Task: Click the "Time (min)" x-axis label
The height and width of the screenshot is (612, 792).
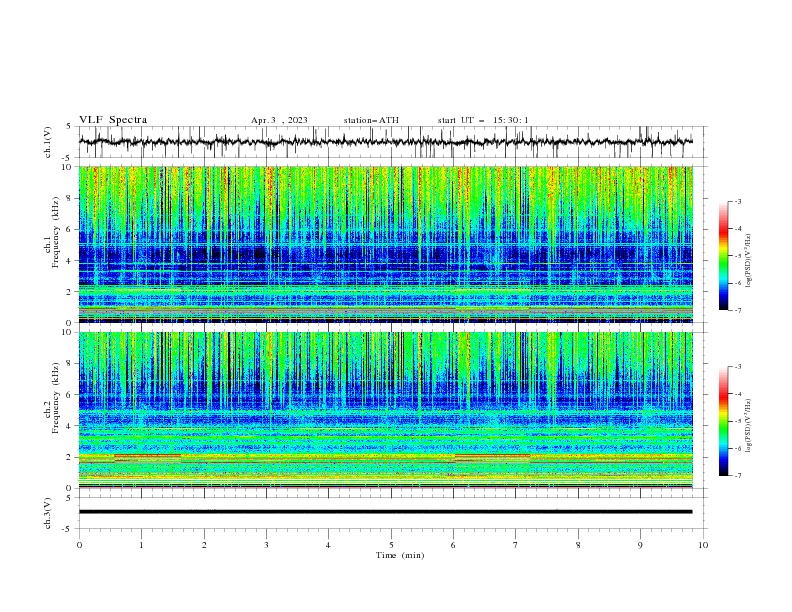Action: pos(400,555)
